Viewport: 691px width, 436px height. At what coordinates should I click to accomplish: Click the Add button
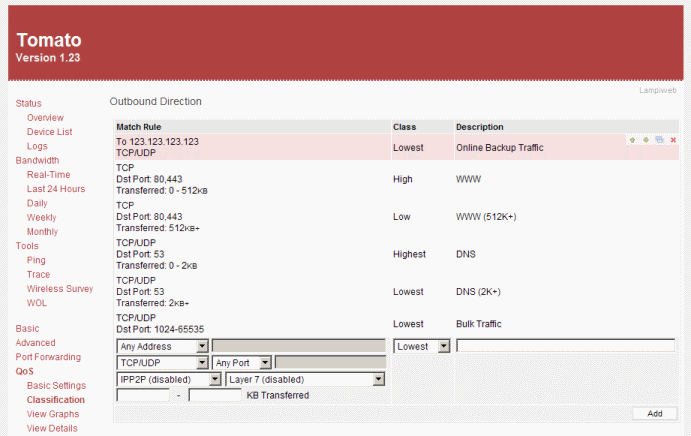click(655, 414)
